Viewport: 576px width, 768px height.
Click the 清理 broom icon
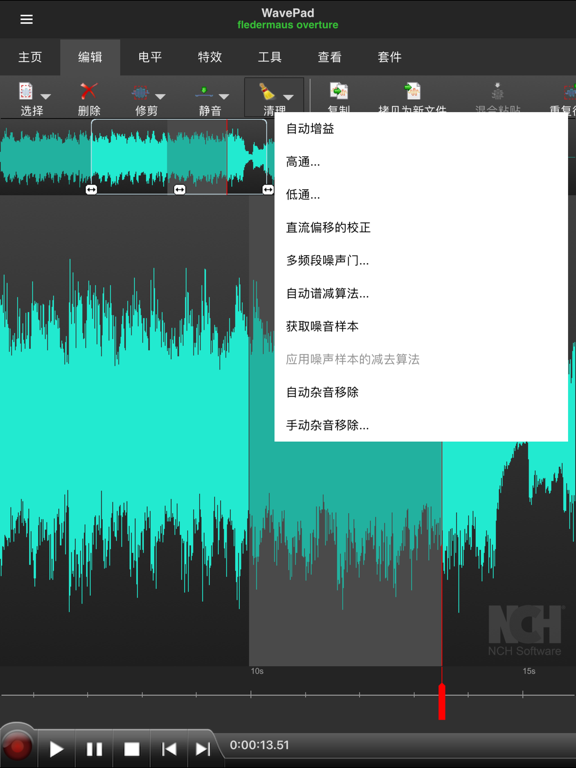pos(267,91)
